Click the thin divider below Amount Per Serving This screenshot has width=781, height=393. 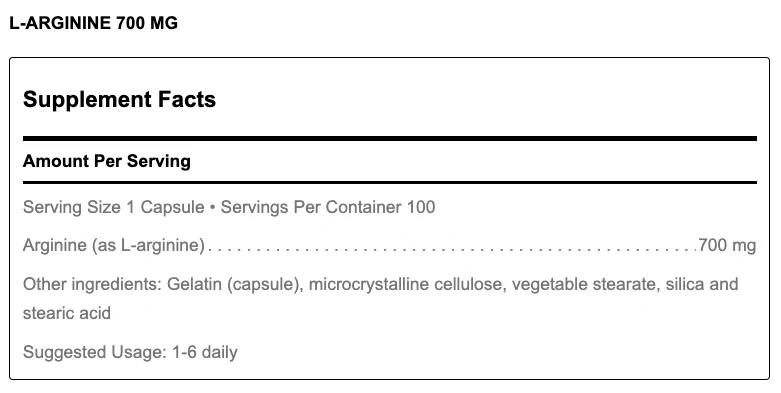[x=390, y=183]
